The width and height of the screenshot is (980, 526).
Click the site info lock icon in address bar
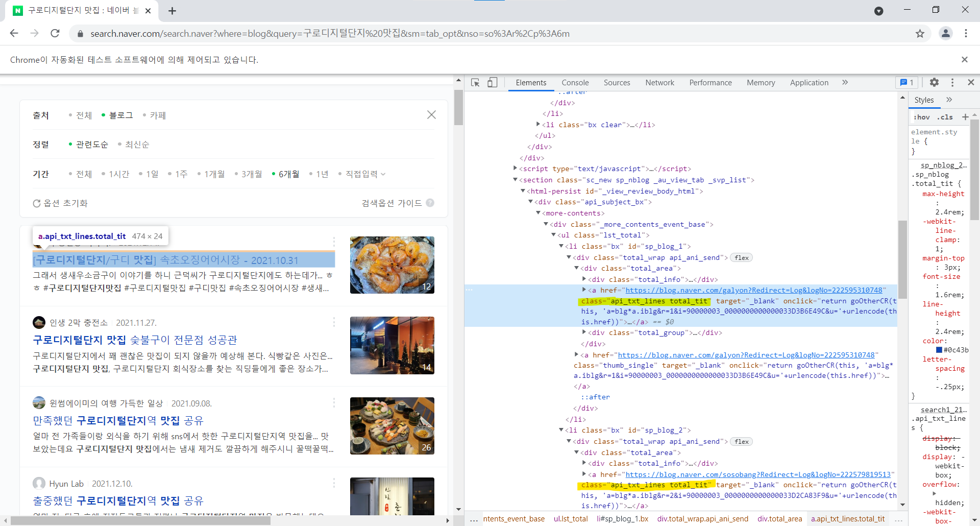(80, 34)
